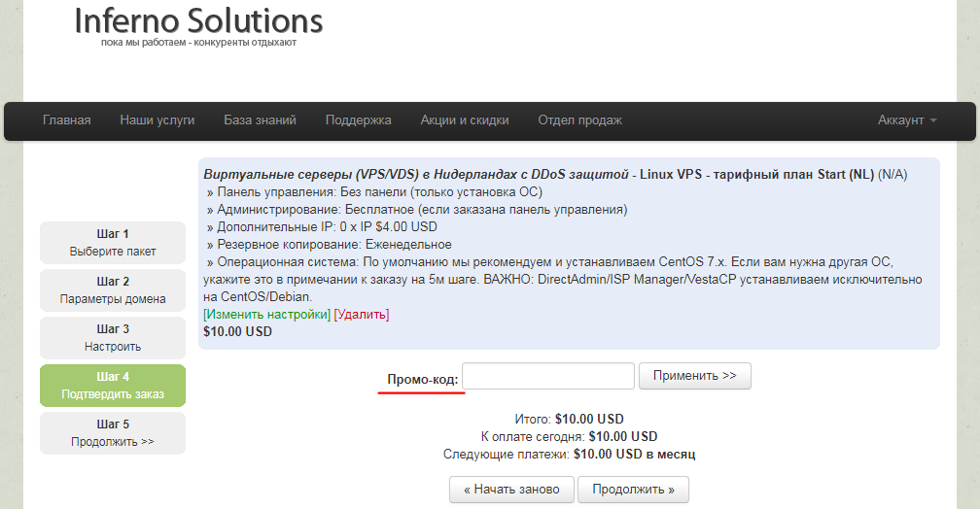
Task: Click the Применить >> button
Action: click(x=695, y=376)
